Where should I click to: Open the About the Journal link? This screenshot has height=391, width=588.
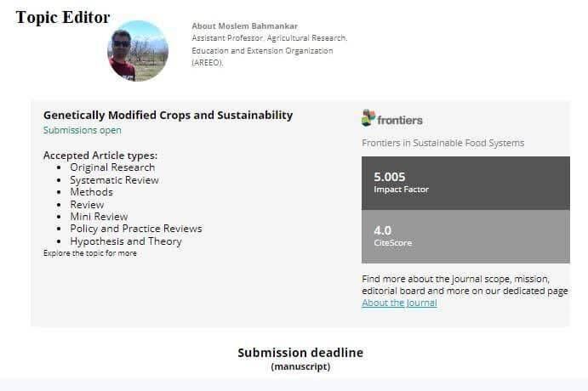coord(399,303)
